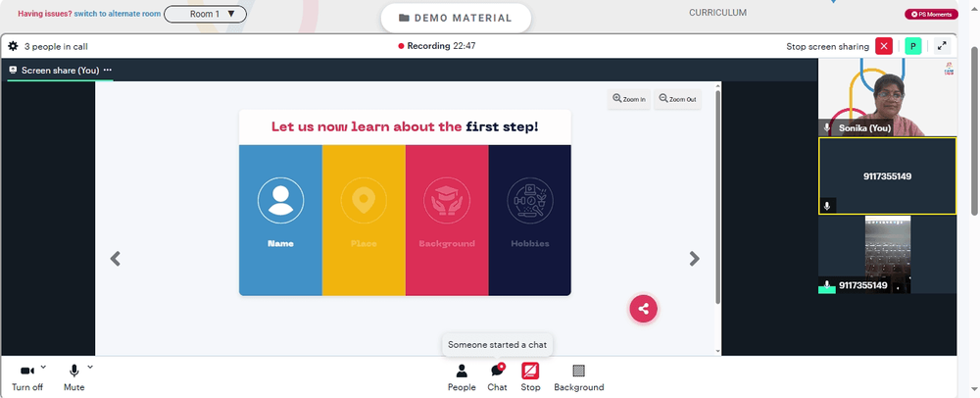Open the Background effects option

click(x=579, y=378)
